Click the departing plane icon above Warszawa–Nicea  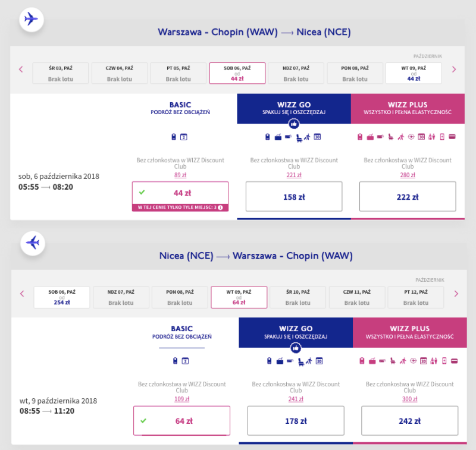click(32, 20)
